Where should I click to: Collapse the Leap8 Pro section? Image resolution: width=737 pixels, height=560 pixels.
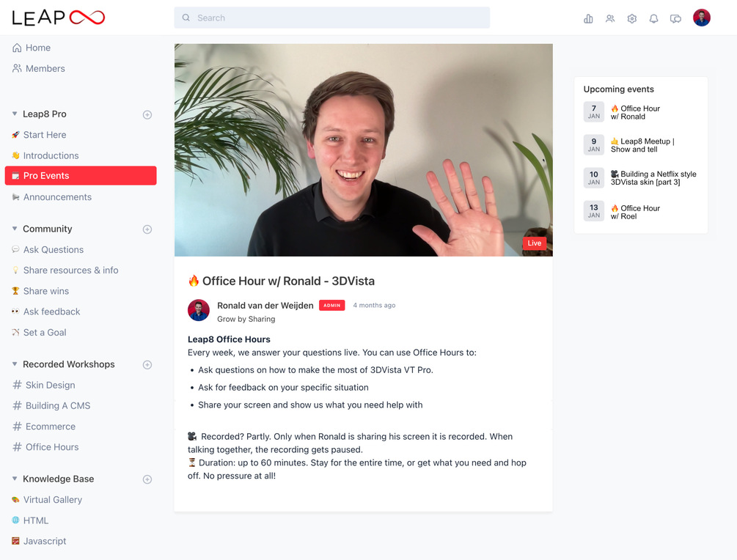pos(15,114)
